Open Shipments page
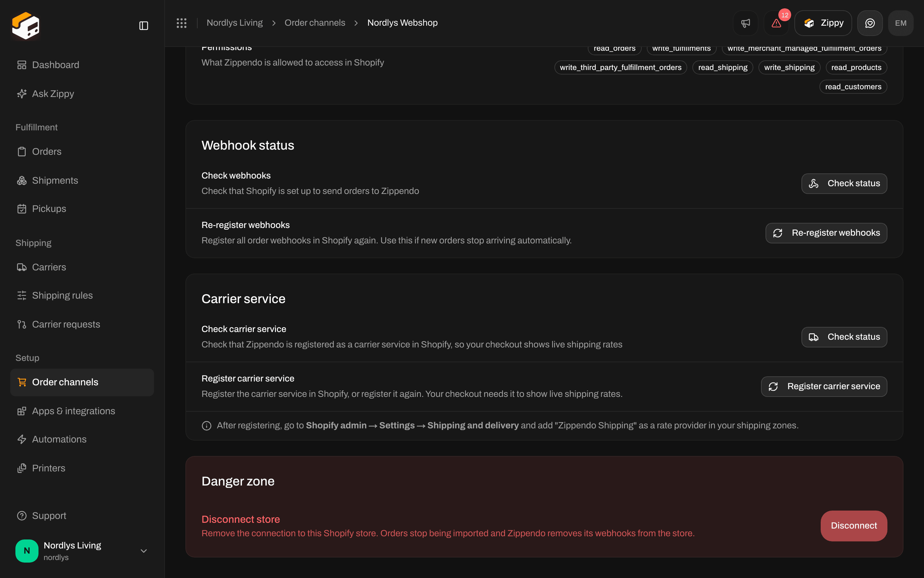 click(x=82, y=180)
